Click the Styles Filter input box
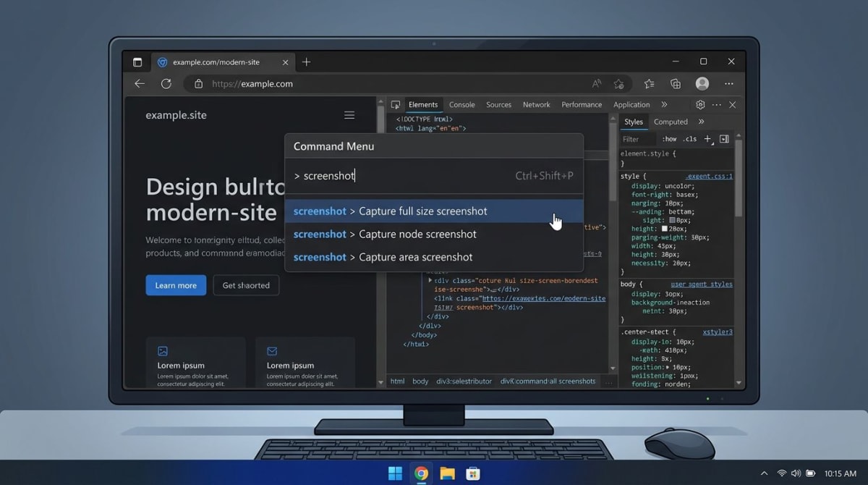This screenshot has width=868, height=485. click(x=638, y=139)
